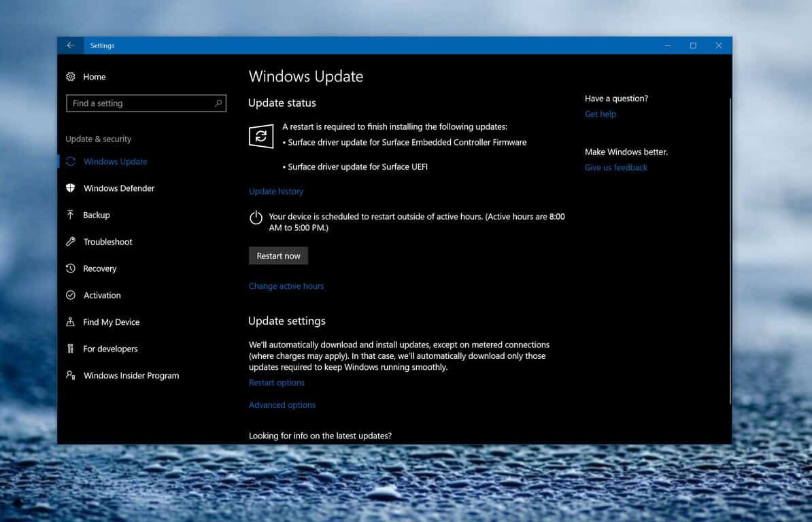This screenshot has height=522, width=812.
Task: Open the Restart options link
Action: coord(277,383)
